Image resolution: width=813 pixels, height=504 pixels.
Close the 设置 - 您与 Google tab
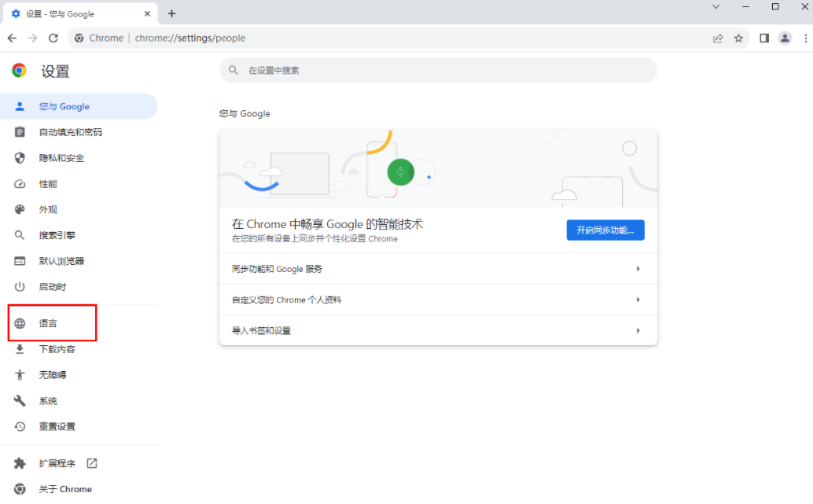[147, 13]
